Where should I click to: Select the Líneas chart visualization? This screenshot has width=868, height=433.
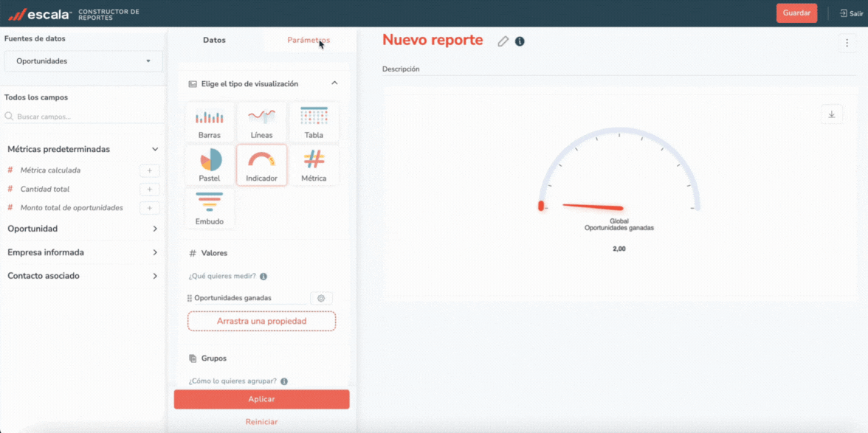[261, 122]
